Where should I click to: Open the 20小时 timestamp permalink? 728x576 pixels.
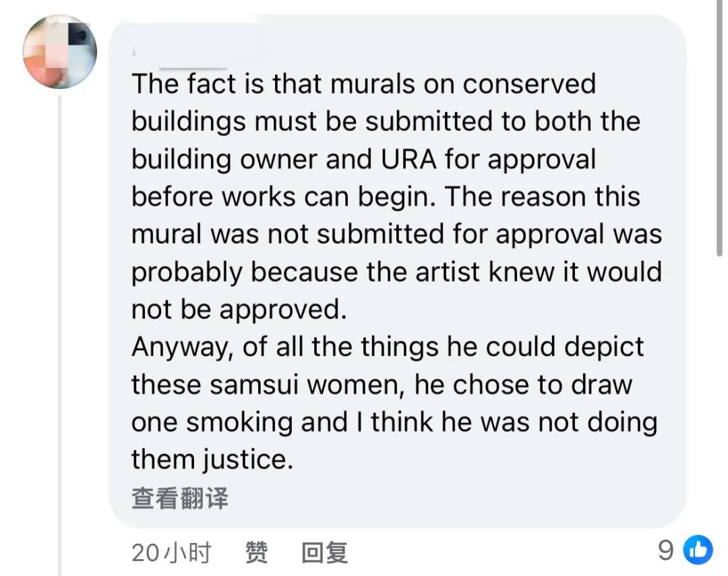click(x=171, y=552)
